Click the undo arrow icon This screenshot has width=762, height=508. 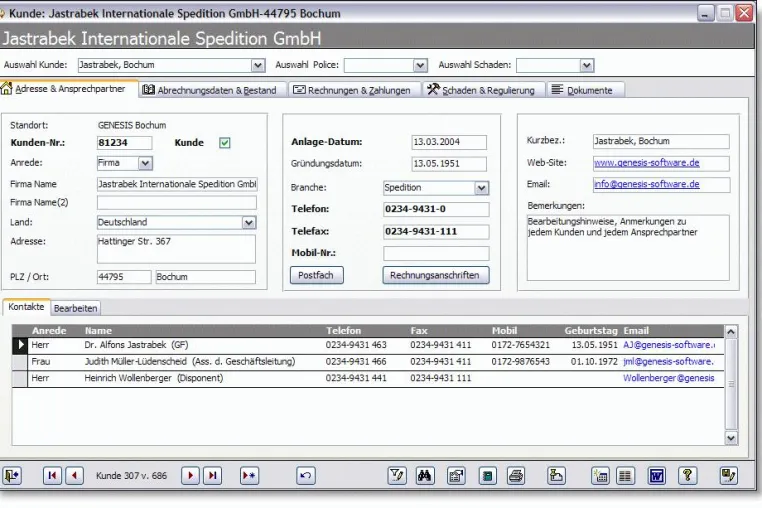pos(306,475)
